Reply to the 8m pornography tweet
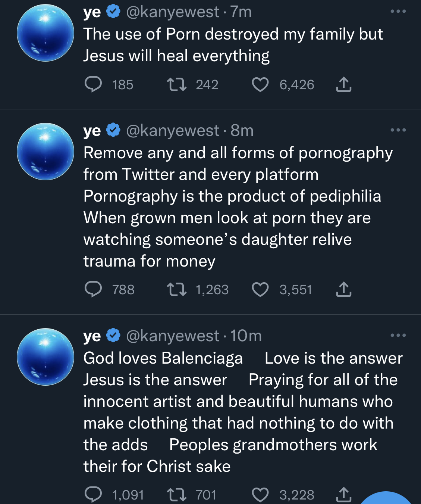The image size is (421, 504). pos(93,289)
